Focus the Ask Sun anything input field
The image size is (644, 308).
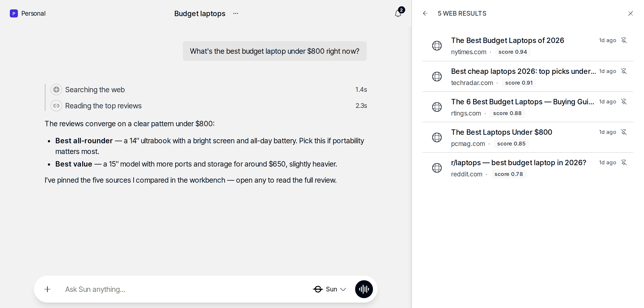pos(185,289)
